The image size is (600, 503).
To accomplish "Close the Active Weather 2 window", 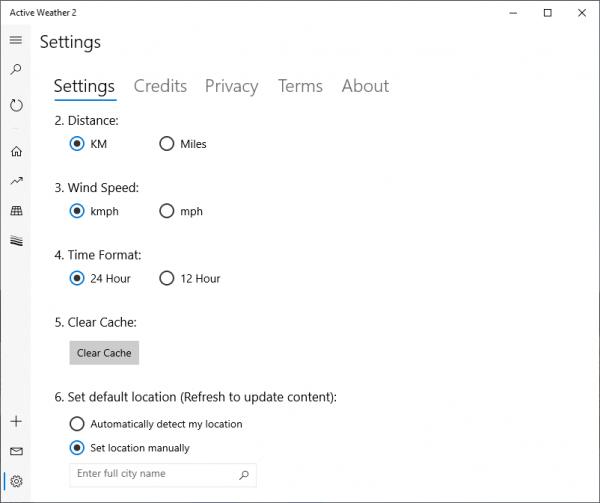I will [582, 13].
